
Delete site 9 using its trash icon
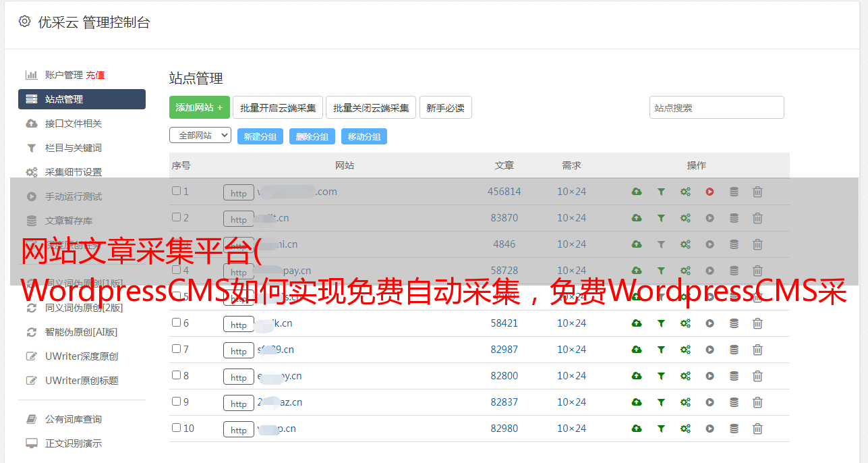pos(757,402)
